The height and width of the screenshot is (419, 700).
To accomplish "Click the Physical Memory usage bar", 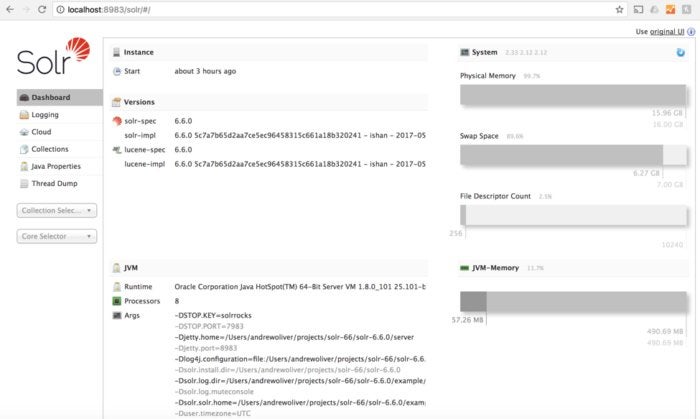I will tap(573, 95).
